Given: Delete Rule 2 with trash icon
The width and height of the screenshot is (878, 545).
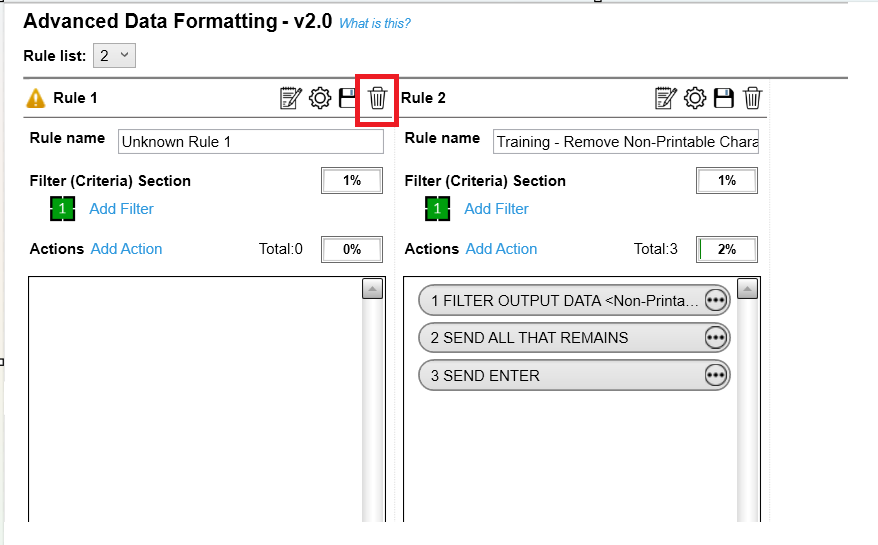Looking at the screenshot, I should [x=753, y=98].
